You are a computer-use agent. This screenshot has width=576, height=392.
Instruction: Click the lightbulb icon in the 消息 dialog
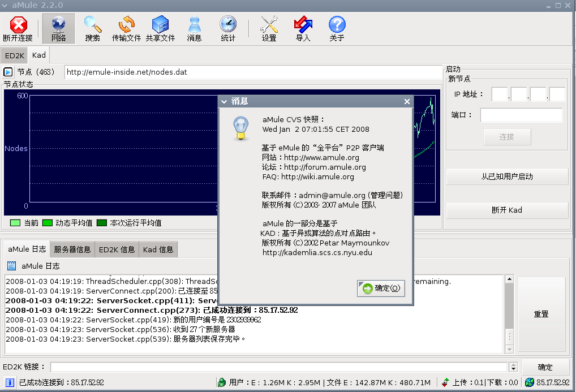tap(241, 128)
